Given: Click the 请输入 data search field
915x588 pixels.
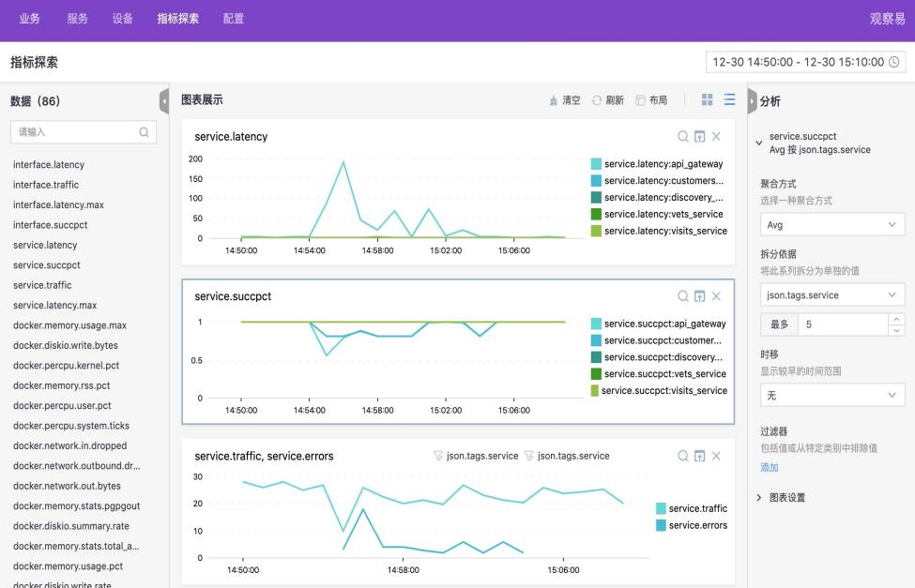Looking at the screenshot, I should (84, 132).
